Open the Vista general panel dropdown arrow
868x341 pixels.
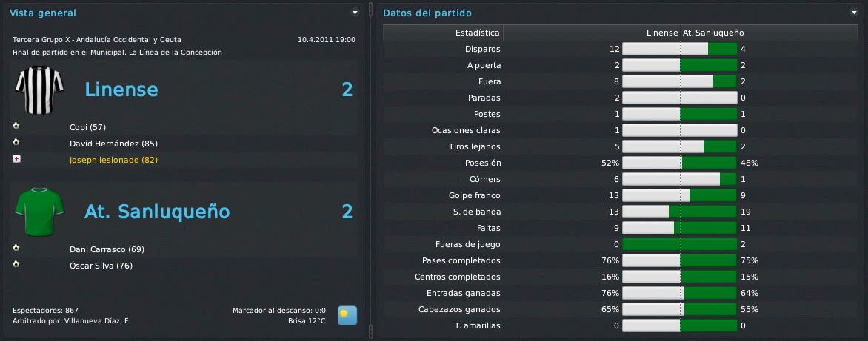tap(355, 13)
